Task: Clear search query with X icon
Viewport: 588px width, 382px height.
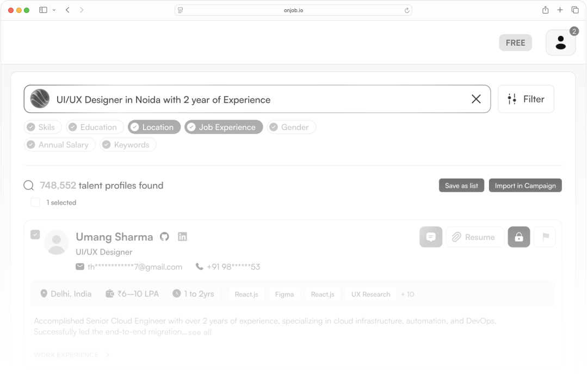Action: [x=476, y=99]
